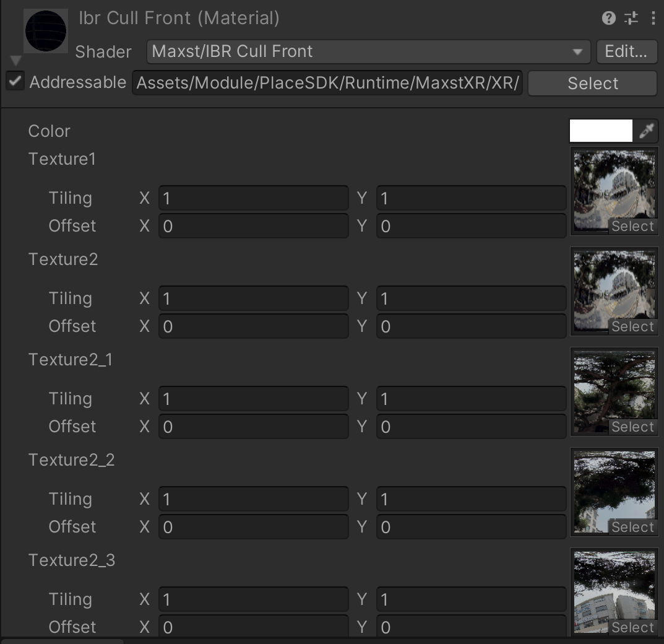Click the preset selector sliders icon
The width and height of the screenshot is (664, 644).
631,19
